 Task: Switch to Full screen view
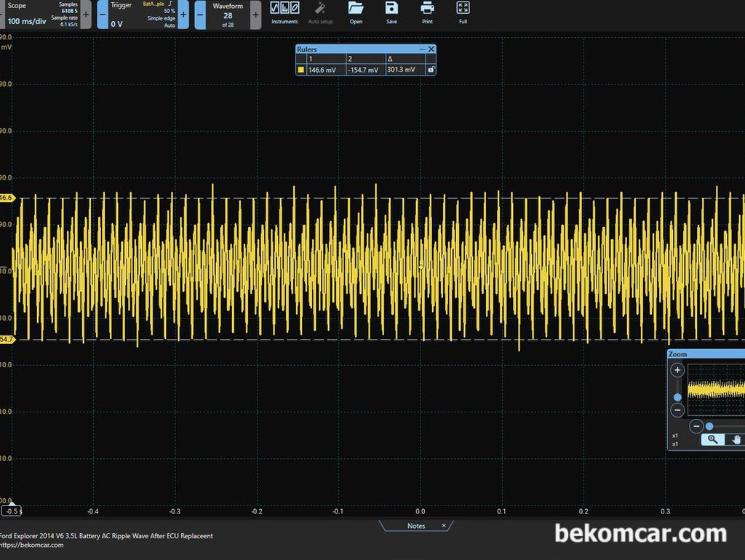[x=463, y=13]
